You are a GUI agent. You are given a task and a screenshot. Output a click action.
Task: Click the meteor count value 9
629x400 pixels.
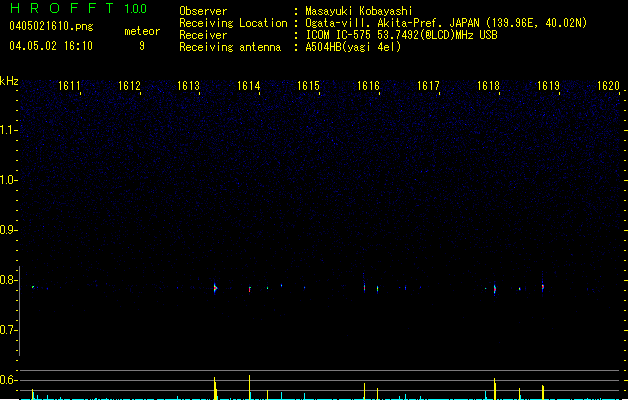pyautogui.click(x=142, y=46)
